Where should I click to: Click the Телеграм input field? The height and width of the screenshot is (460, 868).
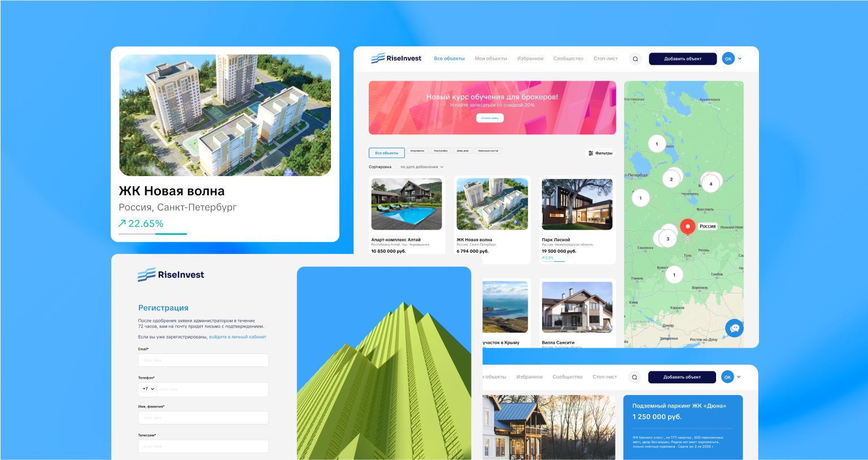203,446
